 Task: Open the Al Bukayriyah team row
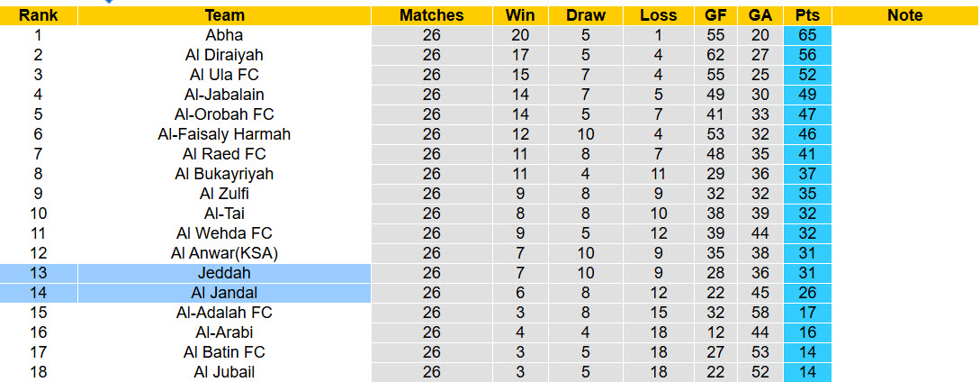point(224,174)
